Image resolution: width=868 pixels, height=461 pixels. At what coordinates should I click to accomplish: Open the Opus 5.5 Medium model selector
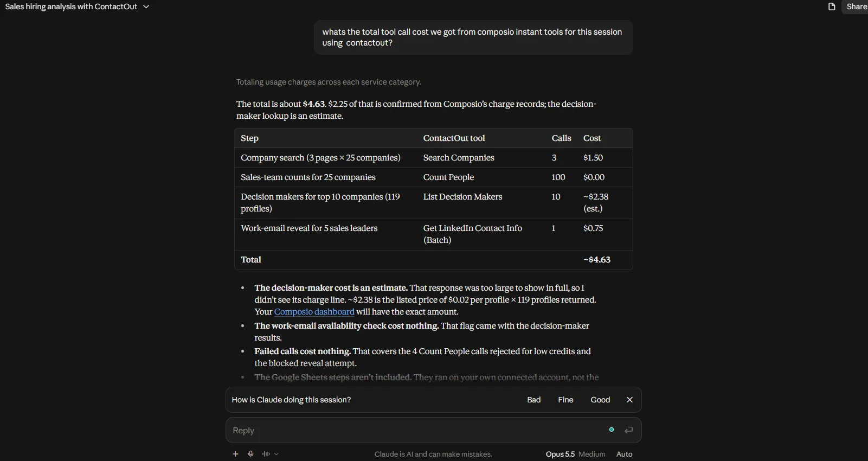pyautogui.click(x=575, y=454)
